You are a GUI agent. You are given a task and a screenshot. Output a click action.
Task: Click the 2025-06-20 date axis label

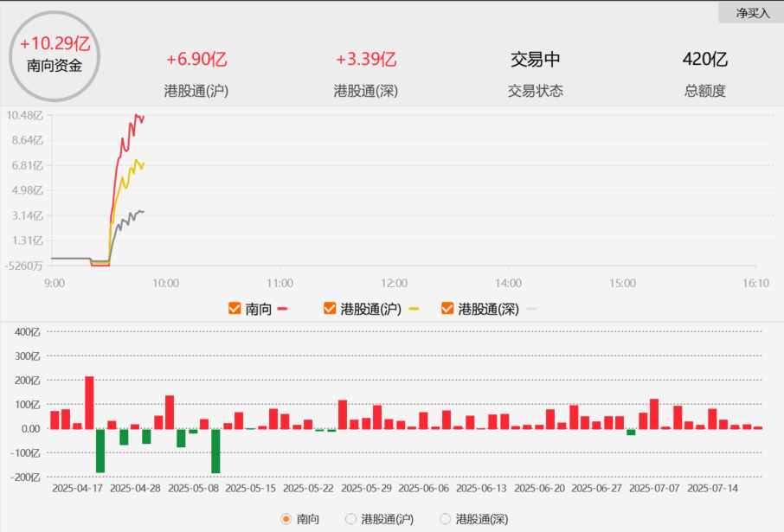(x=539, y=489)
